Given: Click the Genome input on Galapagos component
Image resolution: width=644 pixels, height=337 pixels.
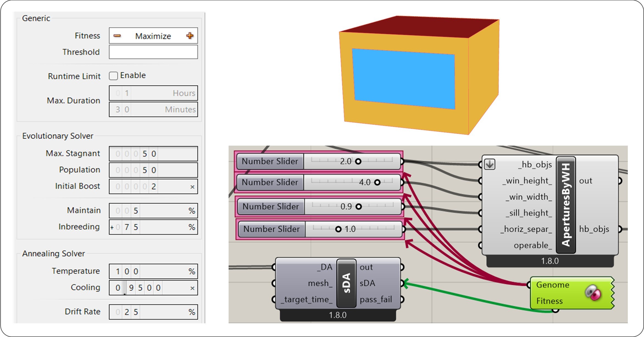Looking at the screenshot, I should [x=553, y=285].
